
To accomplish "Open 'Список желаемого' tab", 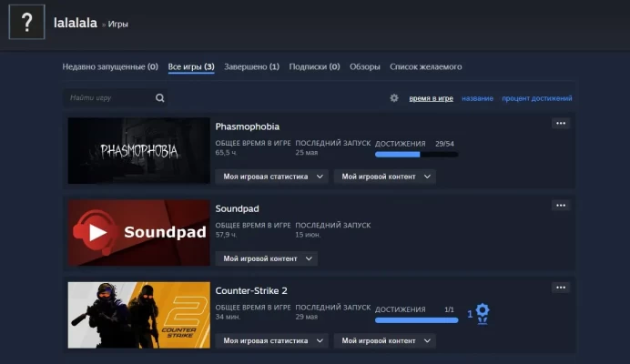I will 426,66.
